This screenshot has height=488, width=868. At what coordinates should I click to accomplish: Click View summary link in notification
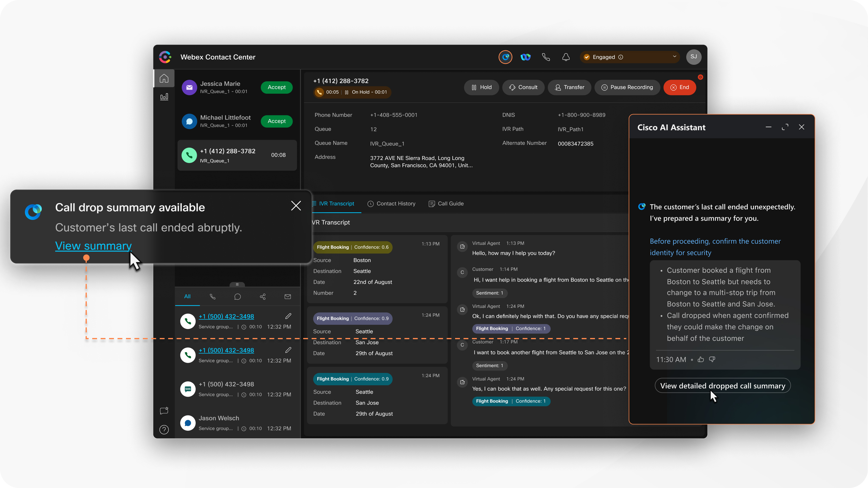point(93,246)
